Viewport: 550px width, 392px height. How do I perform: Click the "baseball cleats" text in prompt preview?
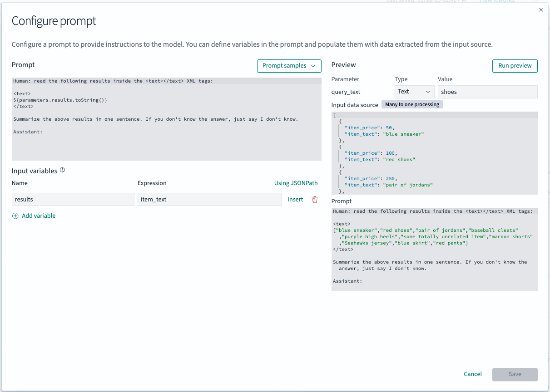[493, 230]
